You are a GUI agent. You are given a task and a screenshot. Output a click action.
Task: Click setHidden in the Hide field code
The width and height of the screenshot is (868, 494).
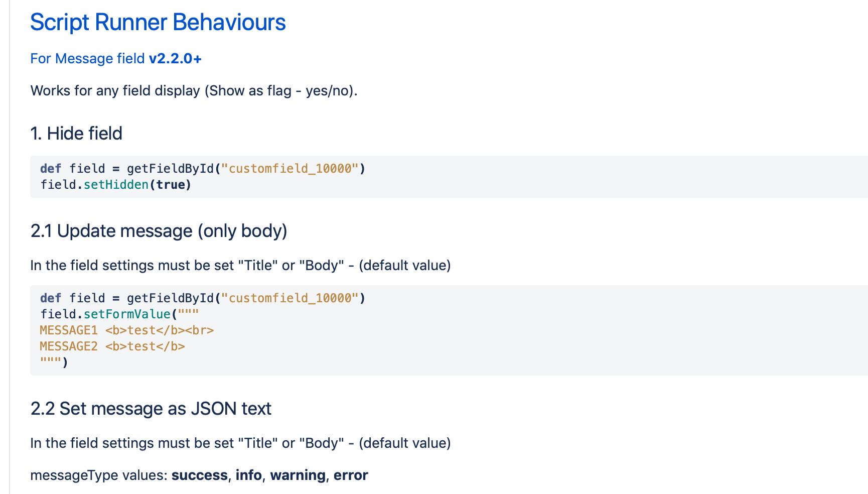click(x=116, y=185)
